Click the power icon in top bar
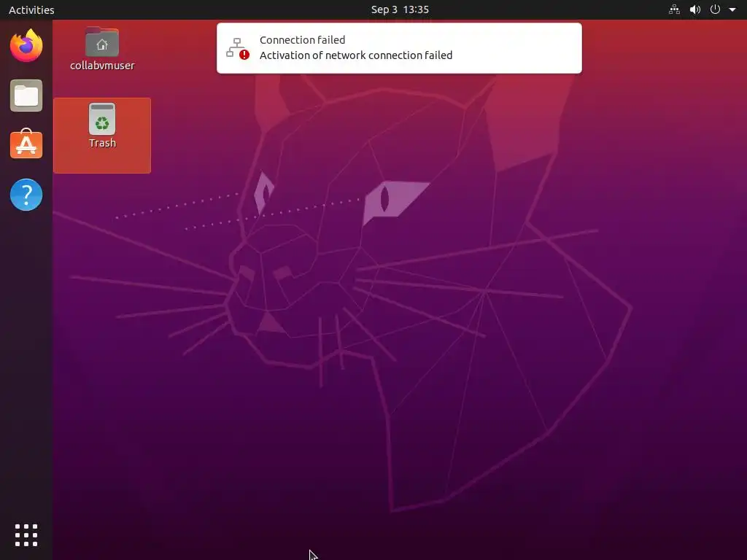 click(715, 9)
